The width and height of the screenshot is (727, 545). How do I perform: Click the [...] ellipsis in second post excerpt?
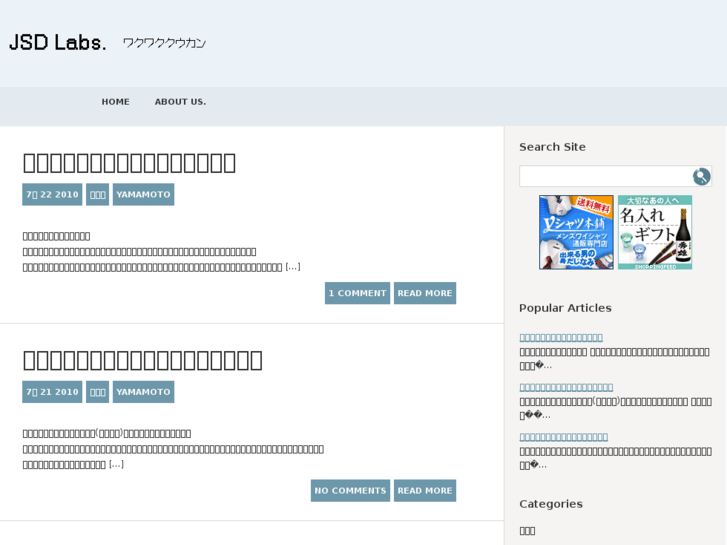tap(116, 464)
